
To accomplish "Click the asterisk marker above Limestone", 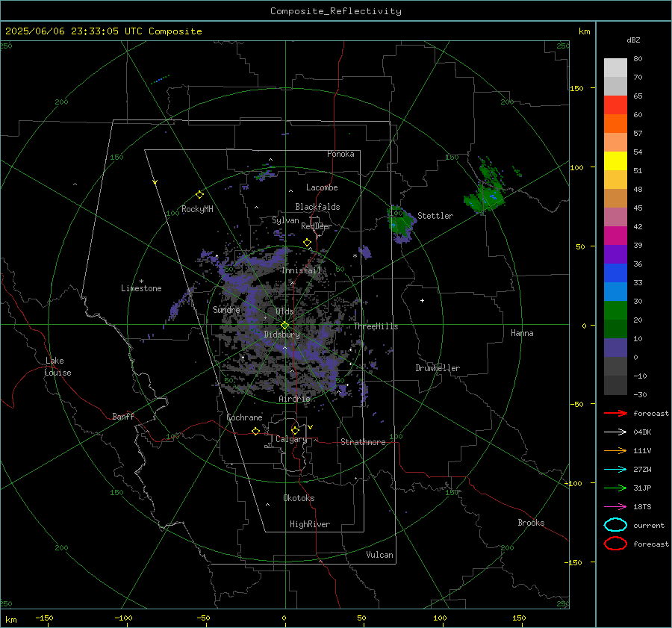I will (141, 282).
